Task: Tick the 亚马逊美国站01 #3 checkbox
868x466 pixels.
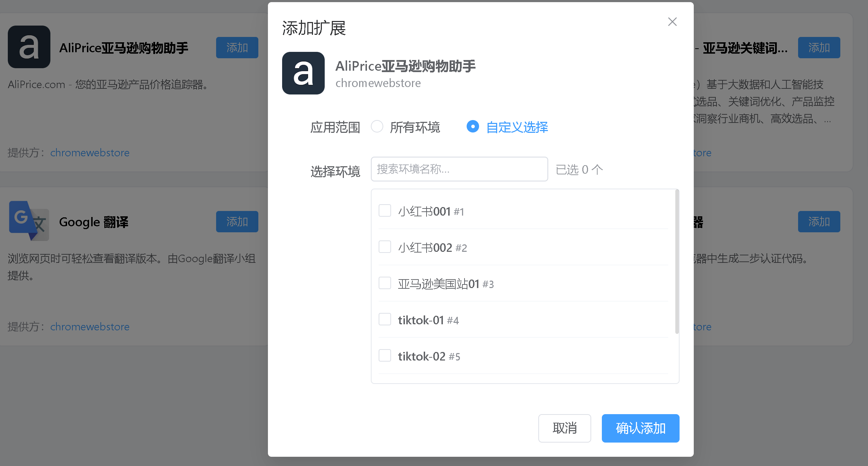Action: click(385, 283)
